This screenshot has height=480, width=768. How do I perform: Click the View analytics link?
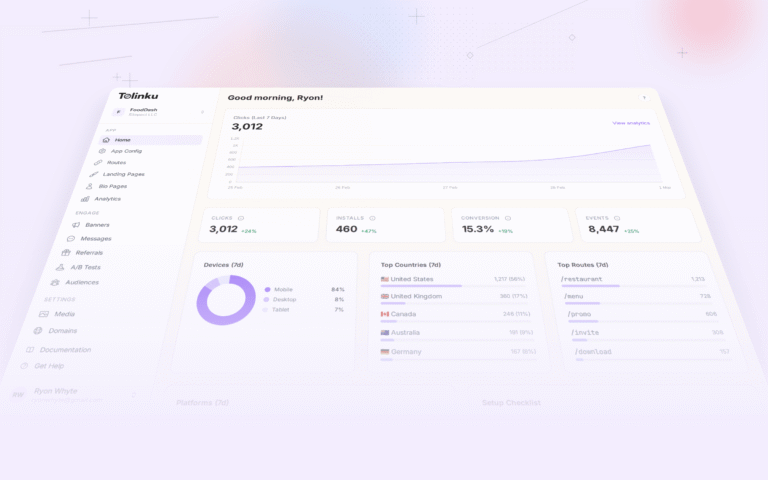(x=631, y=123)
